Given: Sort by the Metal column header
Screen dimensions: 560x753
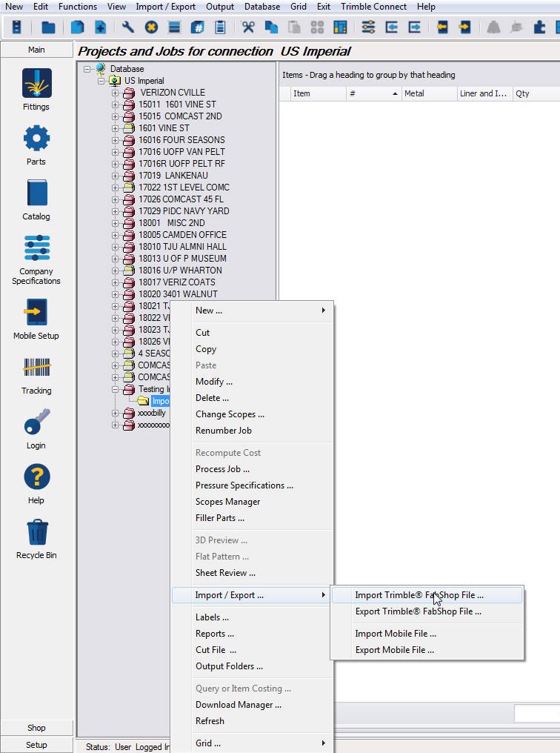Looking at the screenshot, I should click(428, 93).
